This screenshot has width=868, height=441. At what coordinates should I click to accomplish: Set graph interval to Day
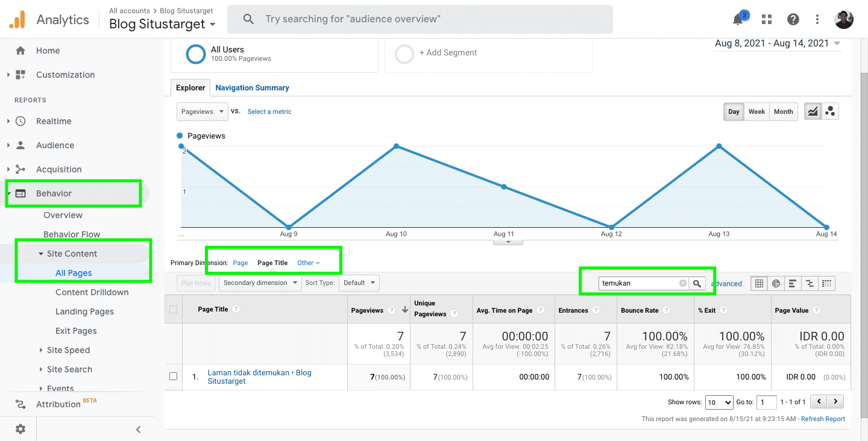(x=734, y=111)
